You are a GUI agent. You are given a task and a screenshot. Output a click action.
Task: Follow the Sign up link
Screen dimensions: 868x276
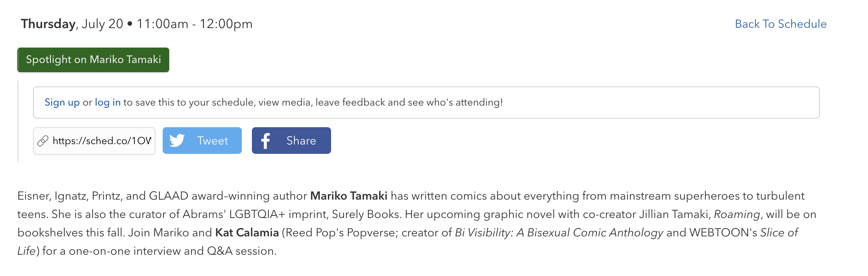tap(62, 102)
